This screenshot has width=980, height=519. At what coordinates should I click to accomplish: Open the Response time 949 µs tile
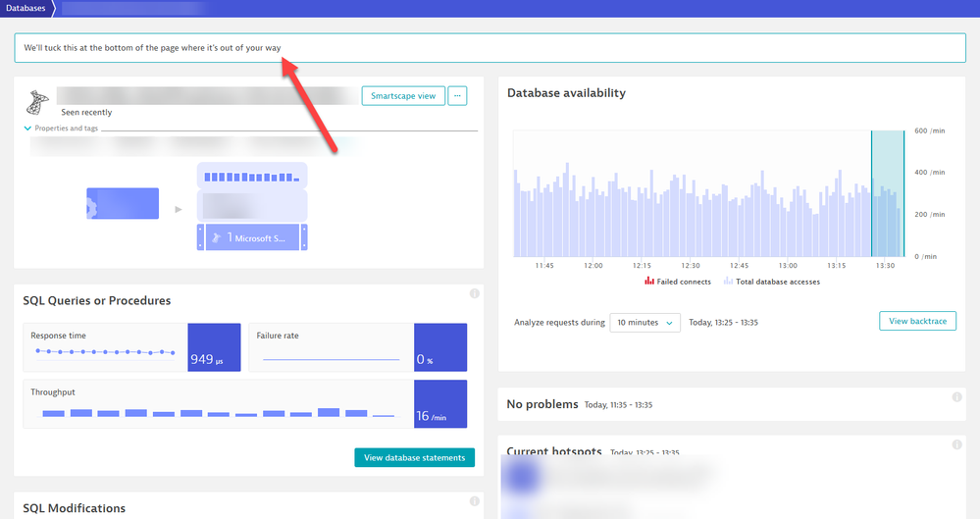(x=213, y=347)
